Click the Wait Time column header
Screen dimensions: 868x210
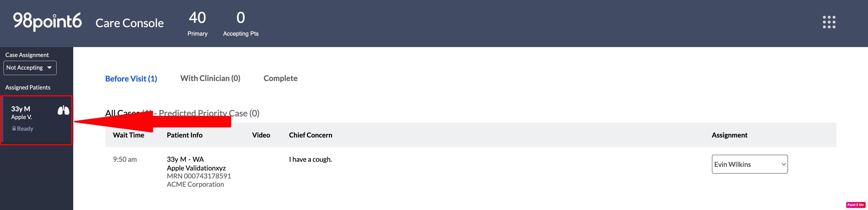(129, 135)
